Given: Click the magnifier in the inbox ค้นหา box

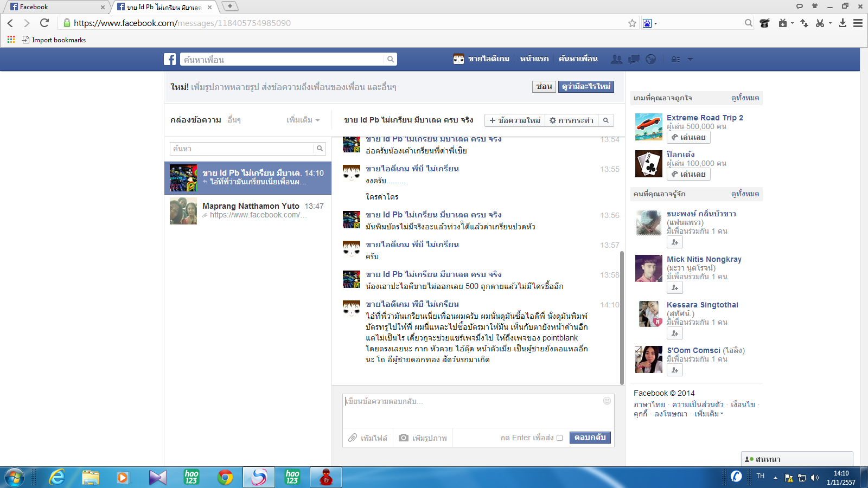Looking at the screenshot, I should [x=320, y=148].
